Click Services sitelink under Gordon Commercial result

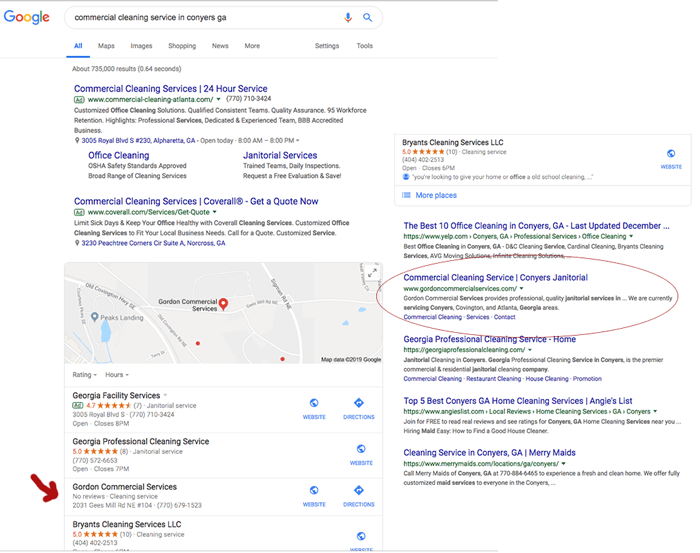pyautogui.click(x=478, y=317)
